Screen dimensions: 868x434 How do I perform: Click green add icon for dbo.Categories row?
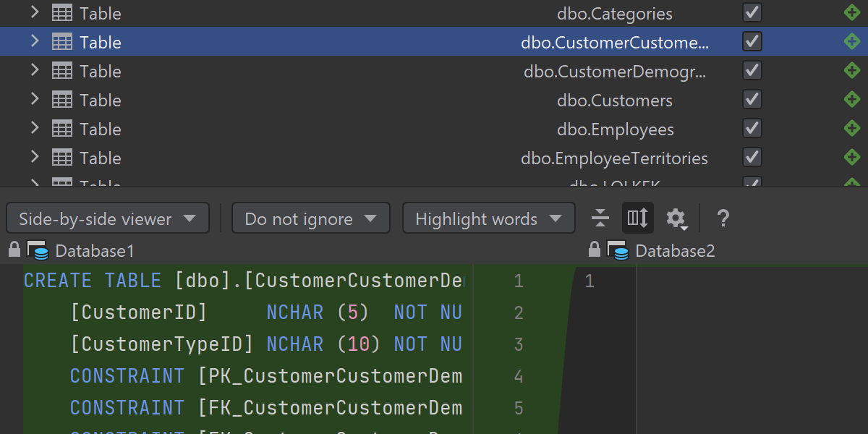click(x=852, y=13)
